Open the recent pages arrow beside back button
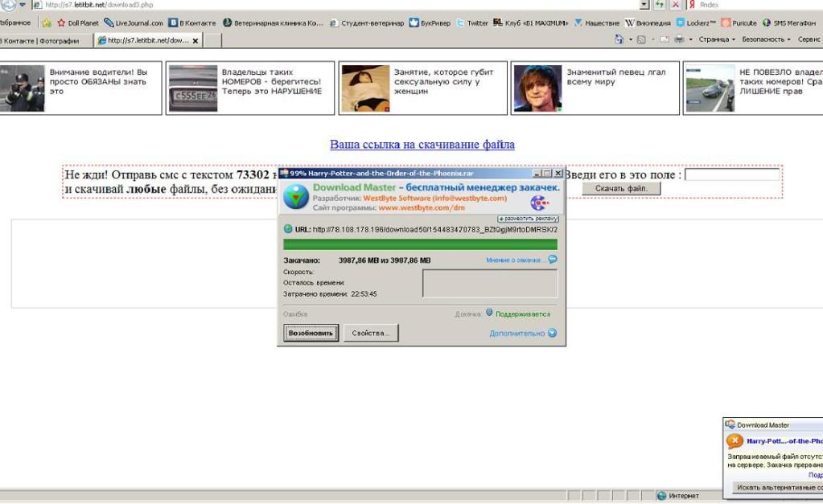Image resolution: width=823 pixels, height=504 pixels. [22, 5]
